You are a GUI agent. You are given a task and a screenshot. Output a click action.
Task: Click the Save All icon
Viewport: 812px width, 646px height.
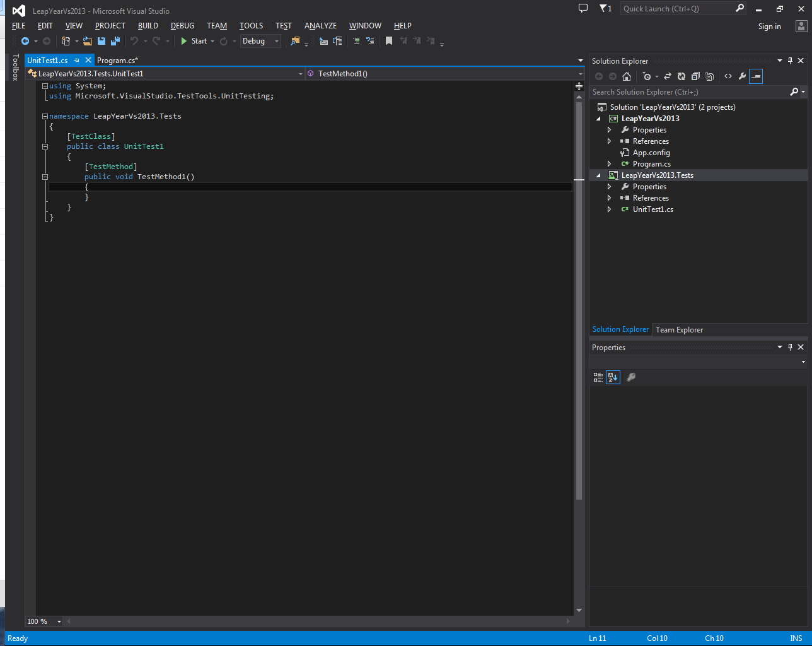pos(115,41)
